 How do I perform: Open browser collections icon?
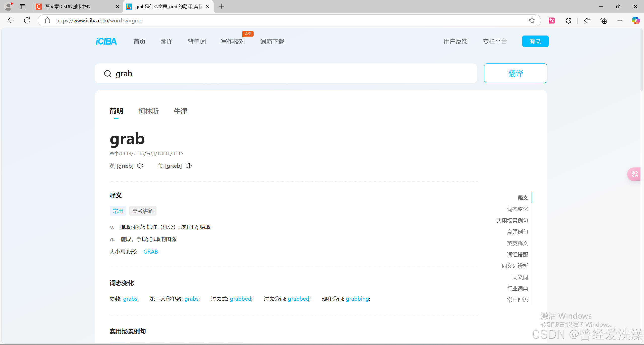pyautogui.click(x=603, y=21)
